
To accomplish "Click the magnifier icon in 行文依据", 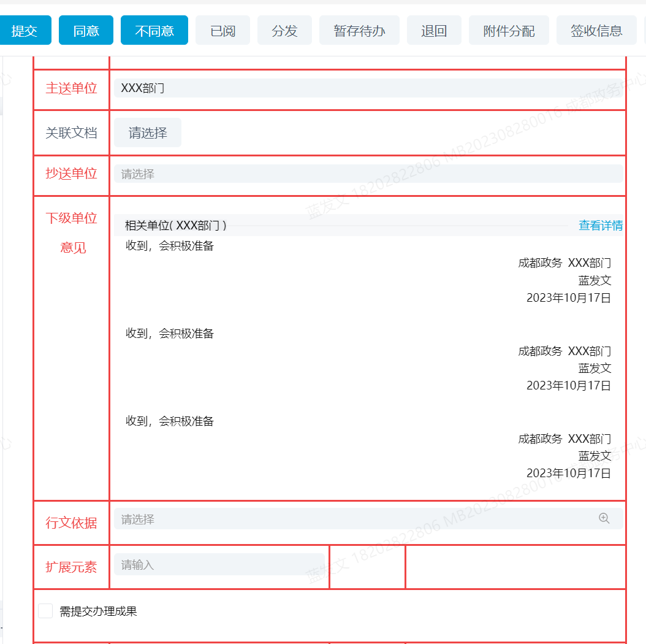I will 604,518.
